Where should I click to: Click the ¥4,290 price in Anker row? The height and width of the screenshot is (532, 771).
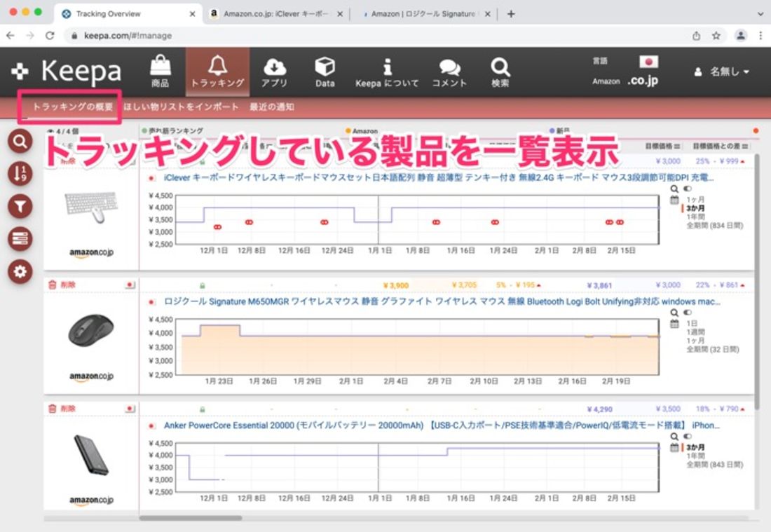point(600,409)
